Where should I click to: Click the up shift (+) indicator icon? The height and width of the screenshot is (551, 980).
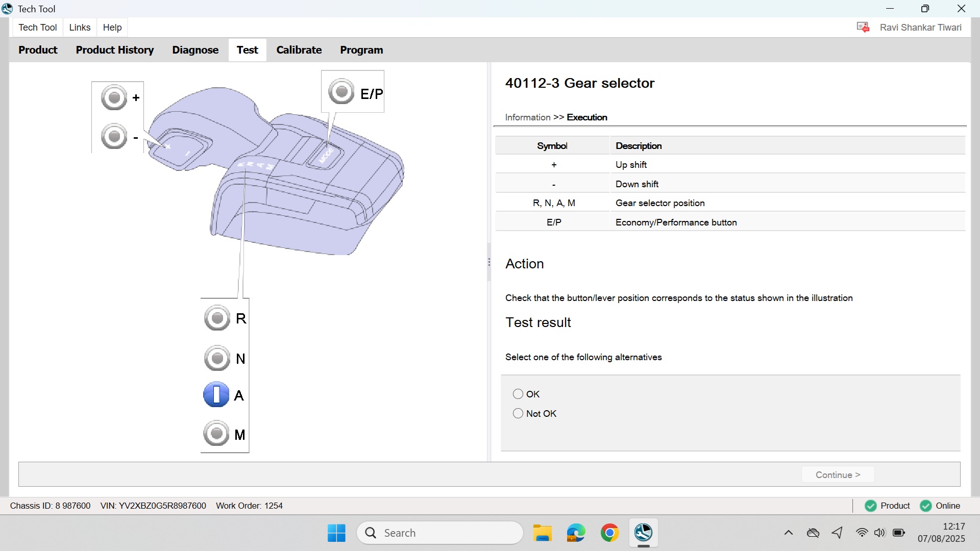coord(114,97)
